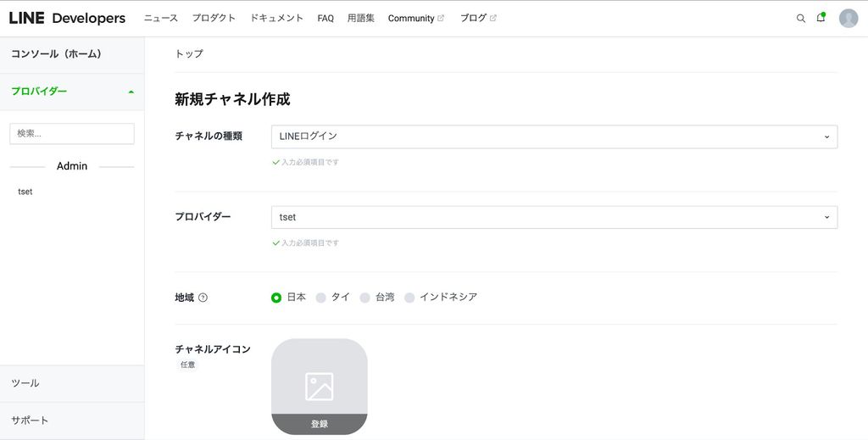Image resolution: width=868 pixels, height=440 pixels.
Task: Click the help icon next to 地域
Action: (x=203, y=298)
